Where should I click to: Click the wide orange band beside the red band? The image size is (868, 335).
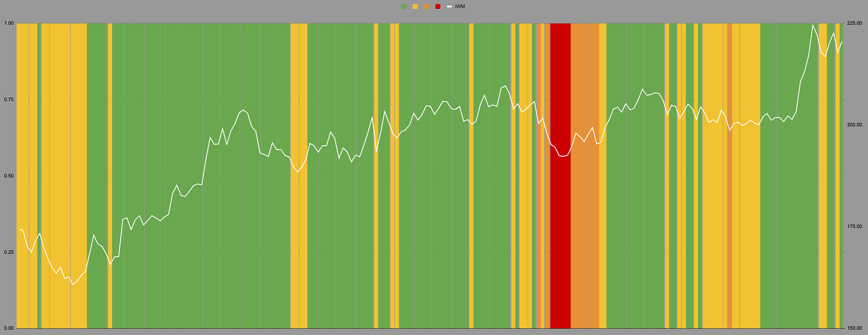pyautogui.click(x=585, y=176)
